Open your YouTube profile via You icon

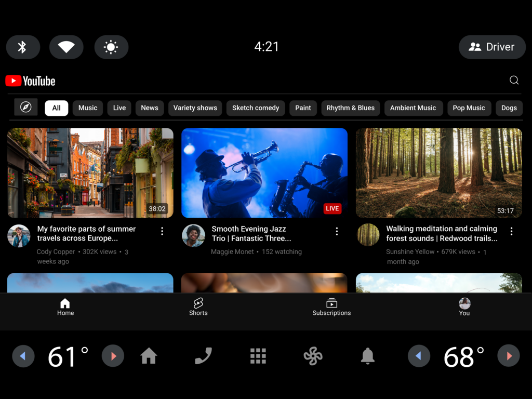pos(464,307)
